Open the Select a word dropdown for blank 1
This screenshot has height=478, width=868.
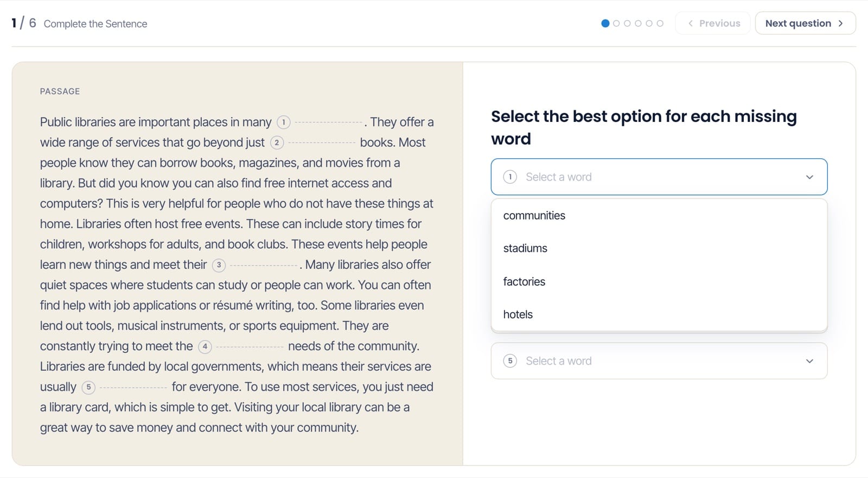pos(659,177)
